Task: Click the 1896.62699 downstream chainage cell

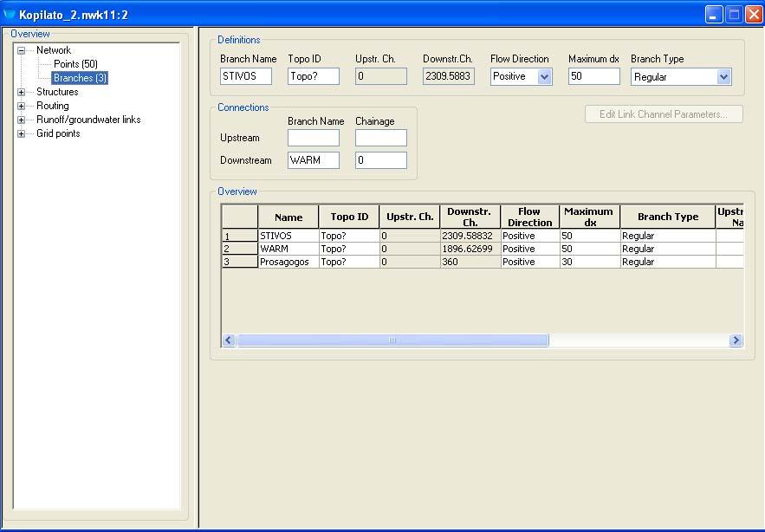Action: click(x=470, y=249)
